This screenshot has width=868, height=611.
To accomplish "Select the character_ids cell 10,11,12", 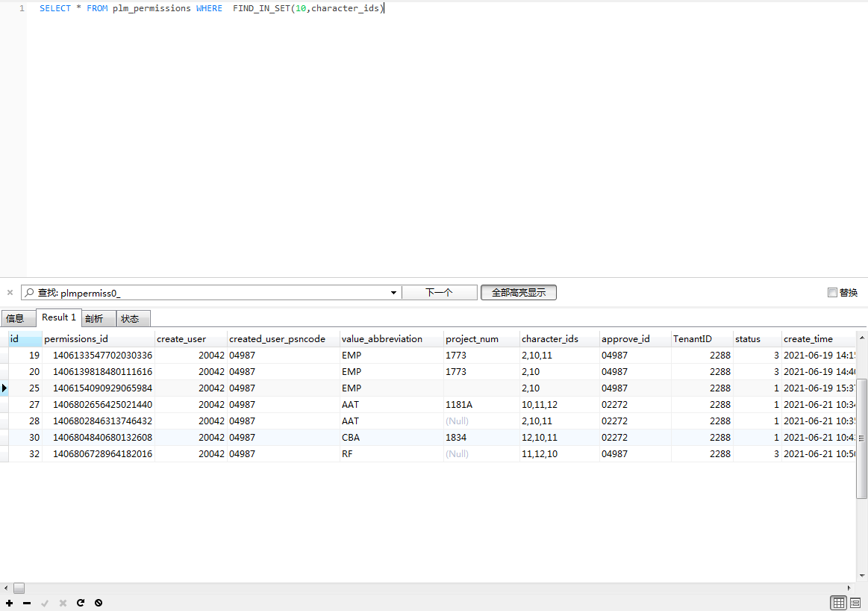I will click(x=560, y=404).
